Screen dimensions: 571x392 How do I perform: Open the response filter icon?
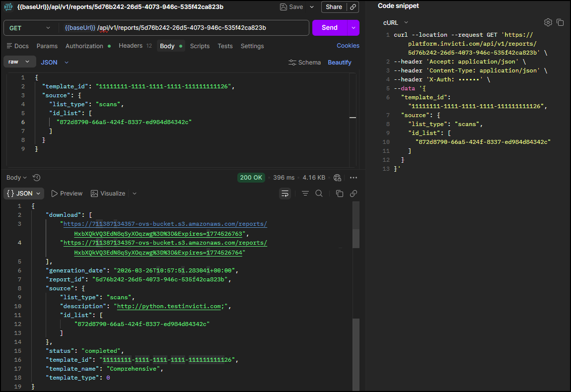point(305,194)
